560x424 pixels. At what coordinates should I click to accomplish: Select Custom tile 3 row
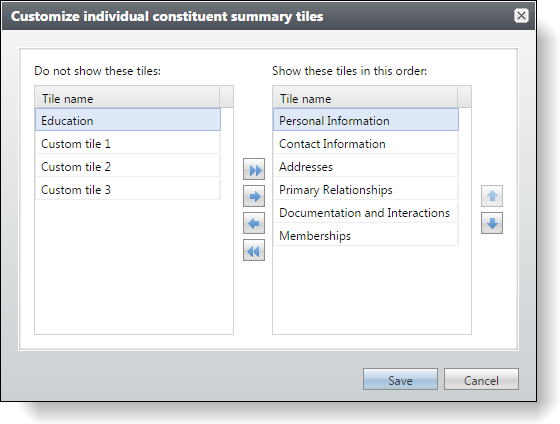(x=128, y=189)
